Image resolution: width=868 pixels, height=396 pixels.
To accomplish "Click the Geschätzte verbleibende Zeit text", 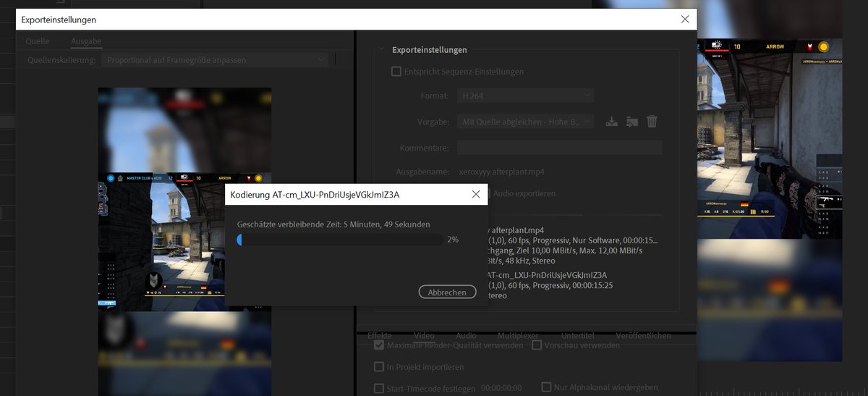I will (333, 224).
